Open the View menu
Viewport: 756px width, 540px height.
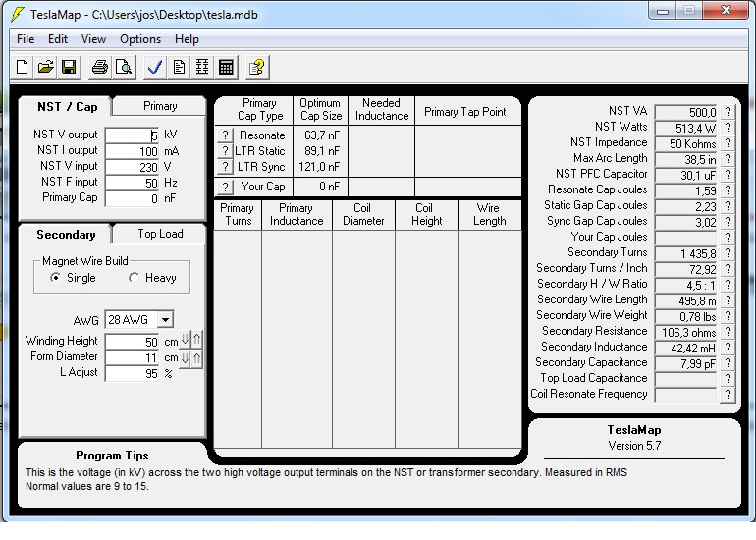click(93, 39)
